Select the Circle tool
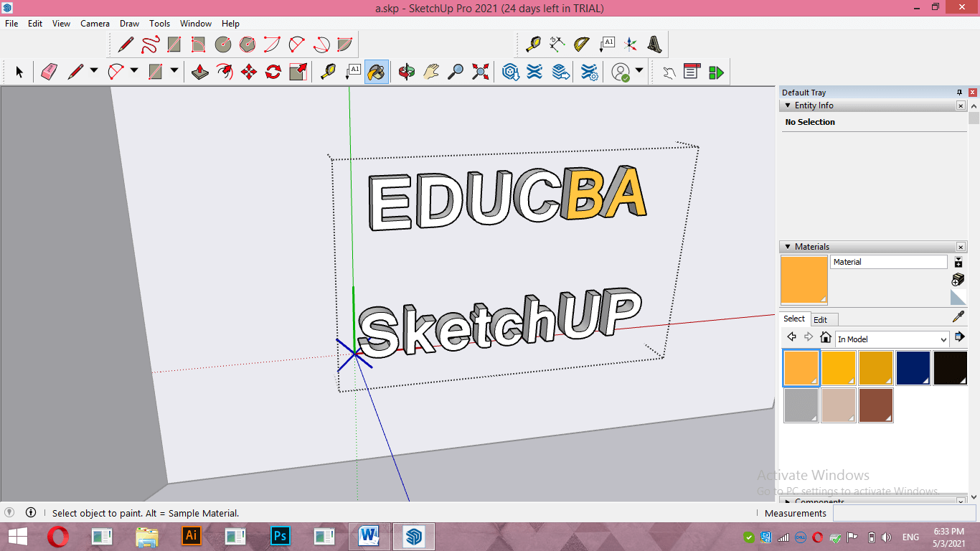 pyautogui.click(x=223, y=44)
